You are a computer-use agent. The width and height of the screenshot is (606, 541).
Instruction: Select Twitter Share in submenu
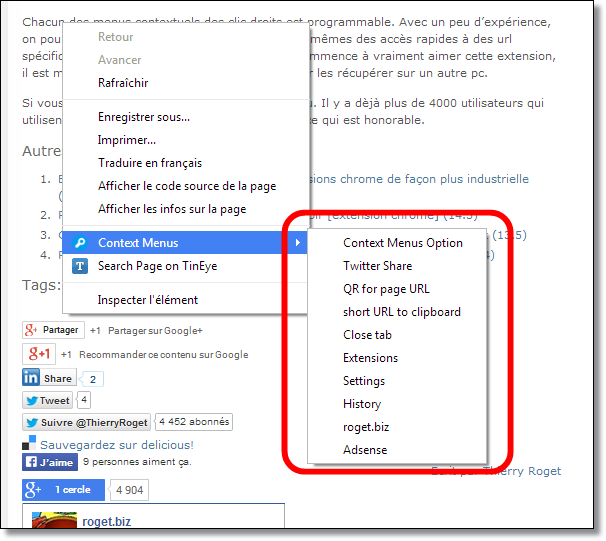click(397, 266)
